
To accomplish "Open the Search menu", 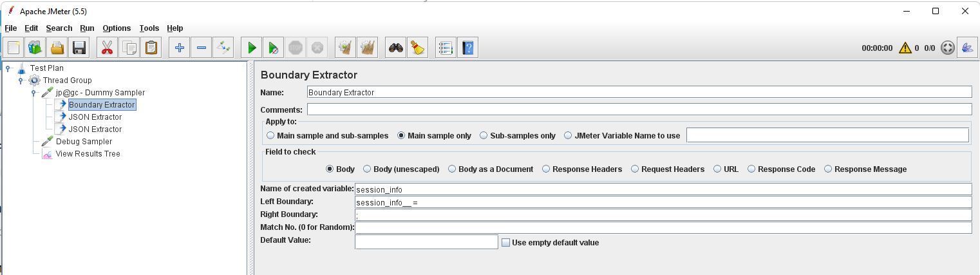I will click(59, 28).
